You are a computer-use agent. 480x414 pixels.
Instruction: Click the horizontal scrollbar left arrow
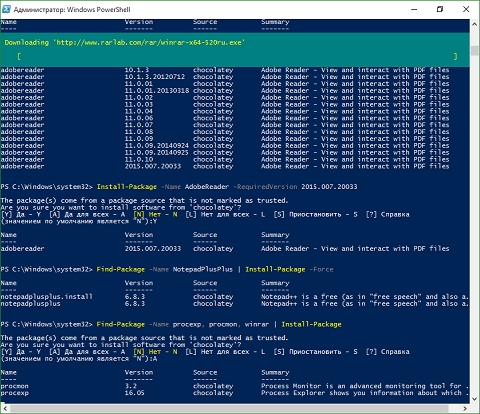click(5, 408)
